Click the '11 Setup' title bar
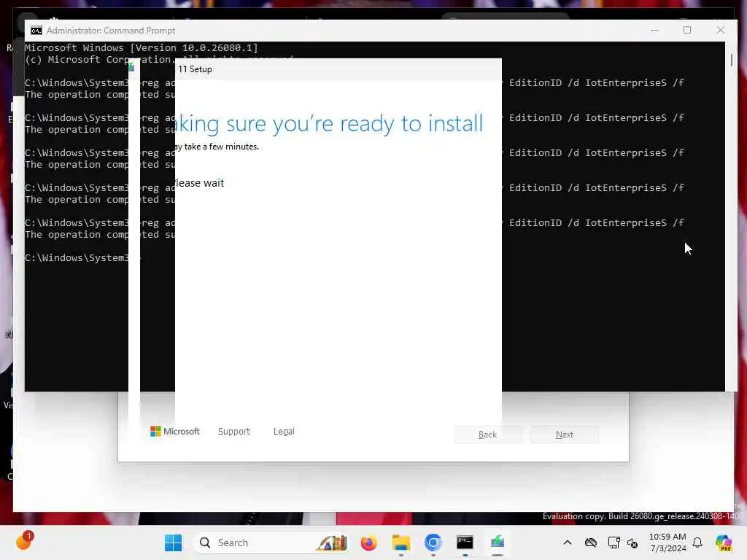Screen dimensions: 747x560 (338, 69)
